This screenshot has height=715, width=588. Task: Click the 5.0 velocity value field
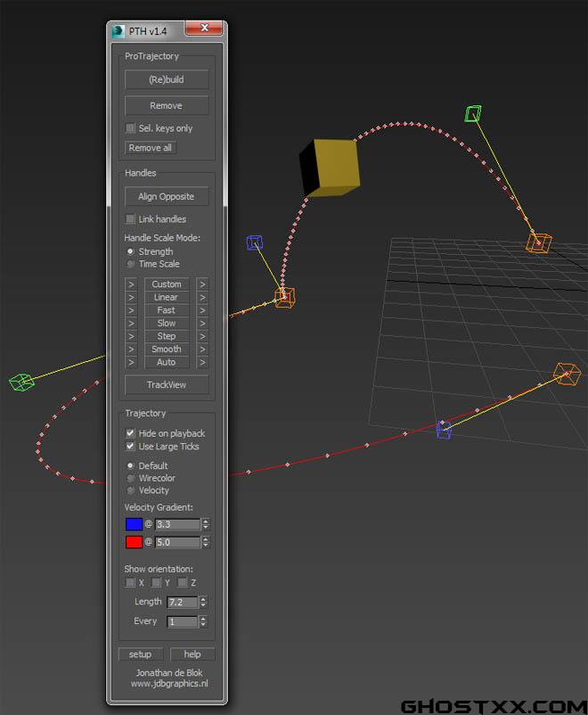coord(177,542)
